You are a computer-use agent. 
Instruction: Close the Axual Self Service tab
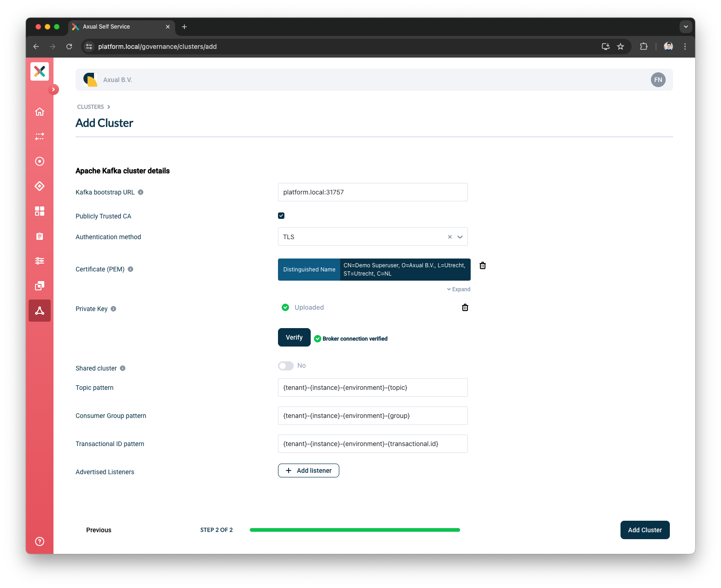pos(168,27)
